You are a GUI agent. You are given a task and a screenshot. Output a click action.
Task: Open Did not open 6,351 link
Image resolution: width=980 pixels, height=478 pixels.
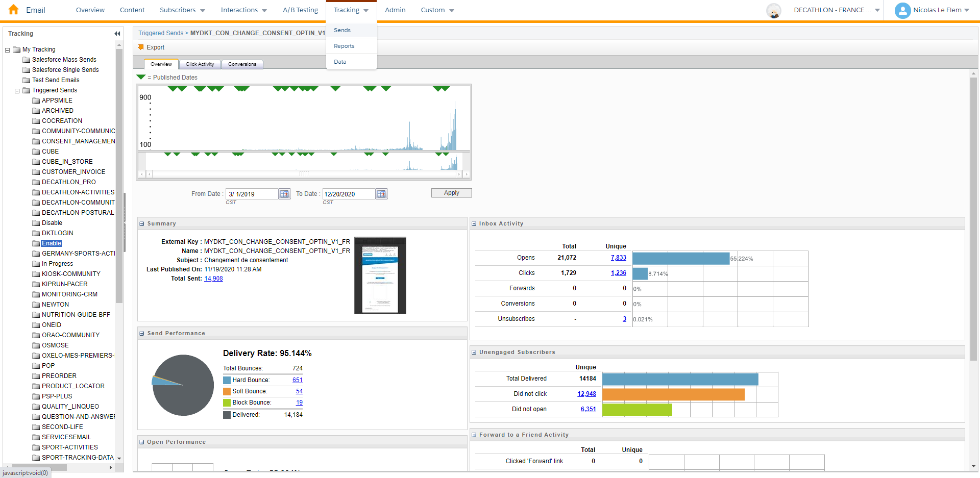[588, 409]
